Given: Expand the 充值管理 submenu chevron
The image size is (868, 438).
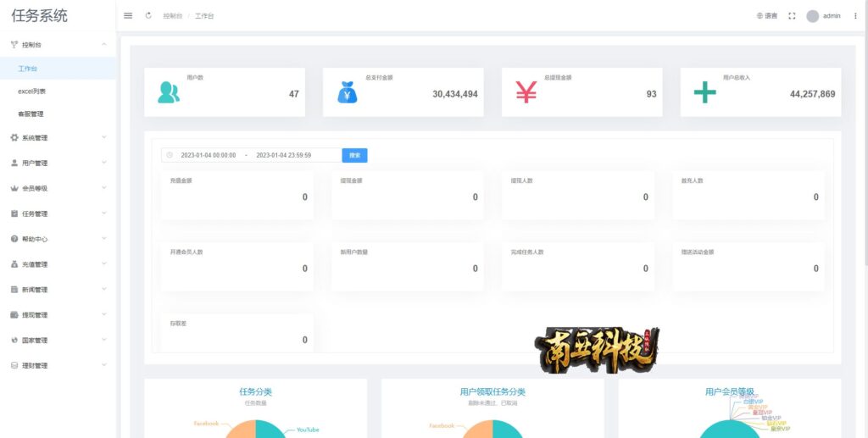Looking at the screenshot, I should click(104, 263).
